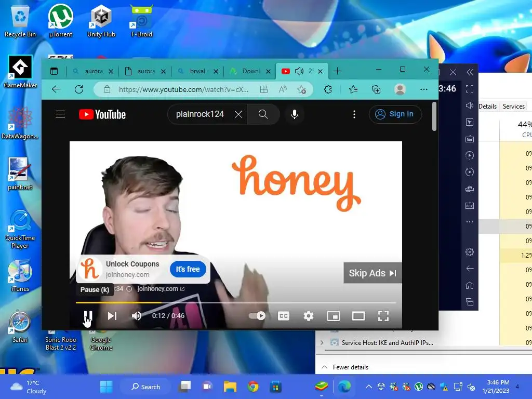Click Skip Ads button
The image size is (532, 399).
(373, 273)
